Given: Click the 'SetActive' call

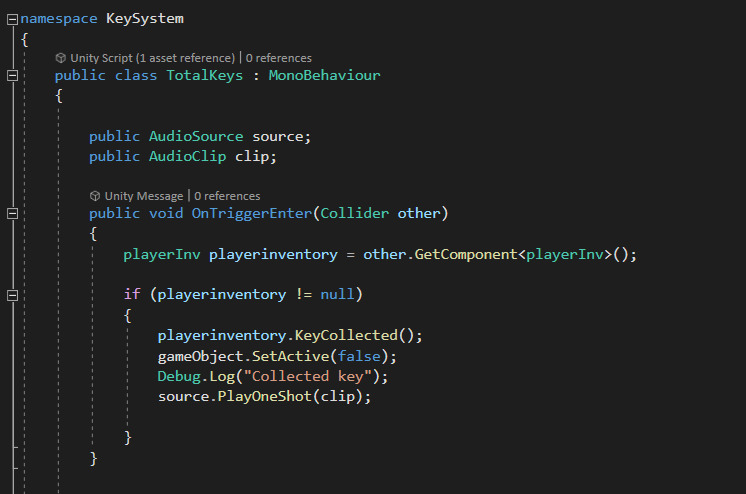Looking at the screenshot, I should [x=290, y=356].
